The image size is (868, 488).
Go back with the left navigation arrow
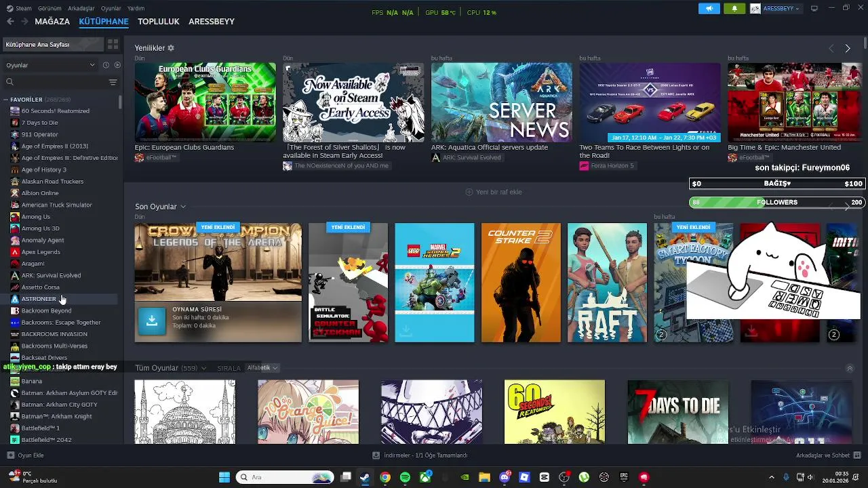(10, 22)
